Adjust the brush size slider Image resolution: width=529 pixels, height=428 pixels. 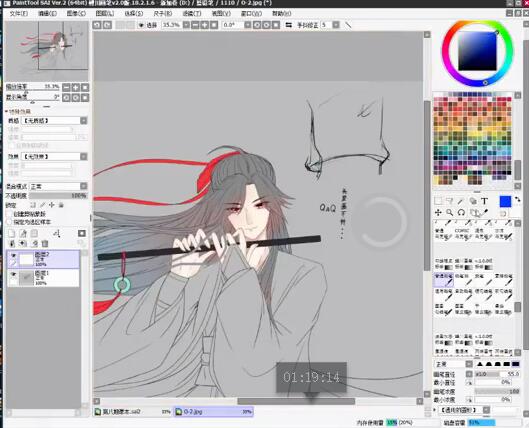pos(497,374)
